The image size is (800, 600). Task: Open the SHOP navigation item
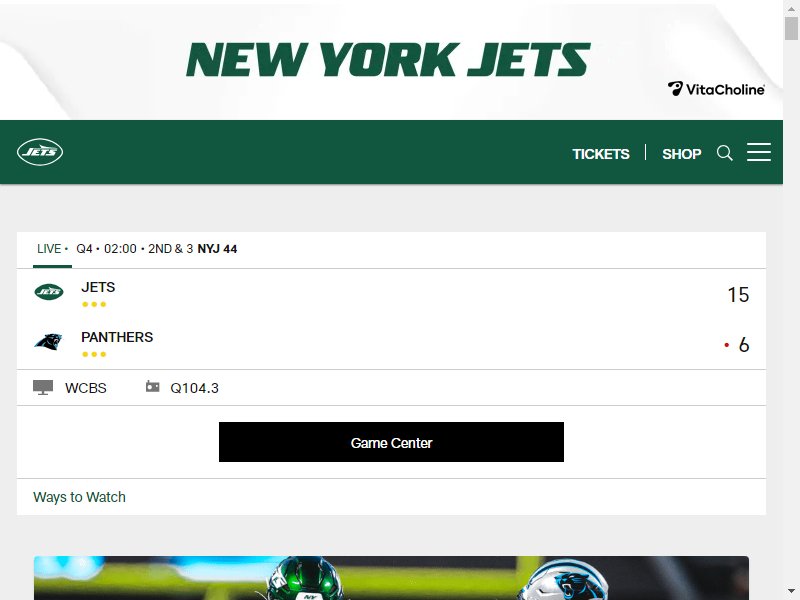tap(682, 154)
